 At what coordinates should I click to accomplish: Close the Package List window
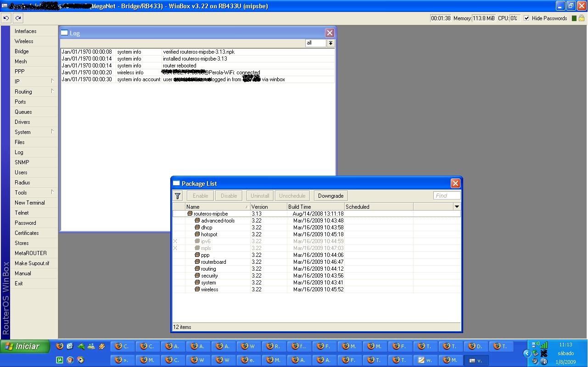pos(455,183)
